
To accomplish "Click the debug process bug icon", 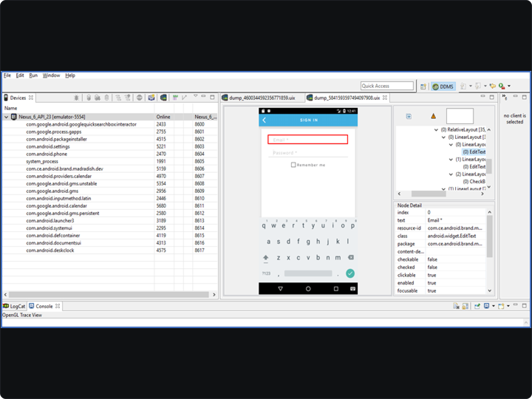I will coord(76,98).
